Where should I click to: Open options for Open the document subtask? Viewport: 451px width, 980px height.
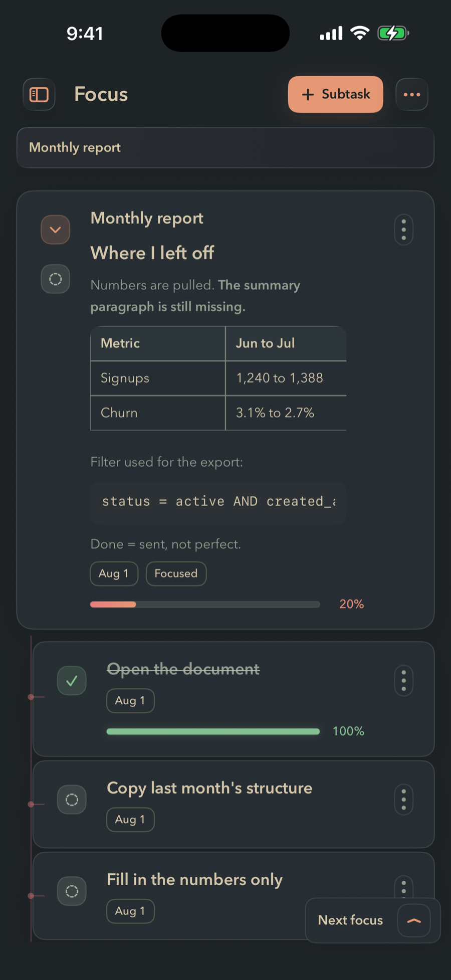(404, 681)
